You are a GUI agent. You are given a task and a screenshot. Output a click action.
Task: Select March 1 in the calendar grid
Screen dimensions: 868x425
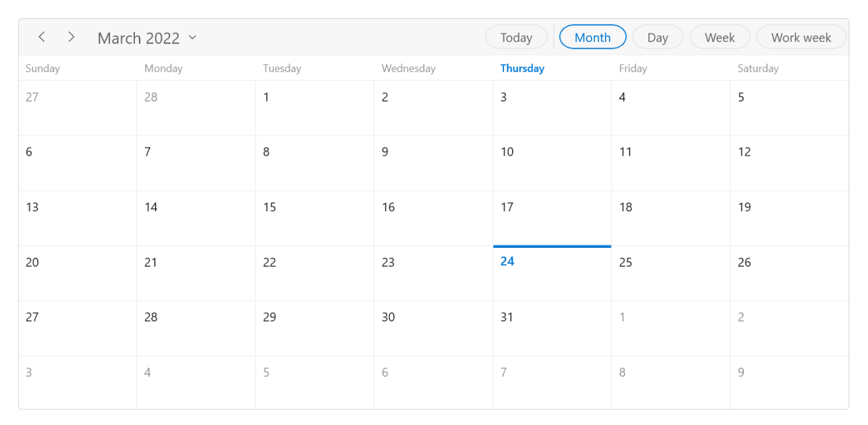(314, 107)
